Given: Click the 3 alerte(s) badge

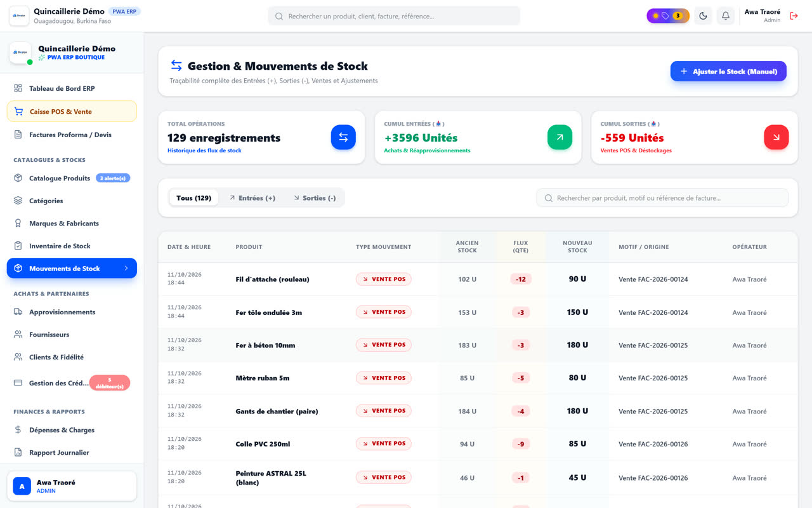Looking at the screenshot, I should (113, 178).
